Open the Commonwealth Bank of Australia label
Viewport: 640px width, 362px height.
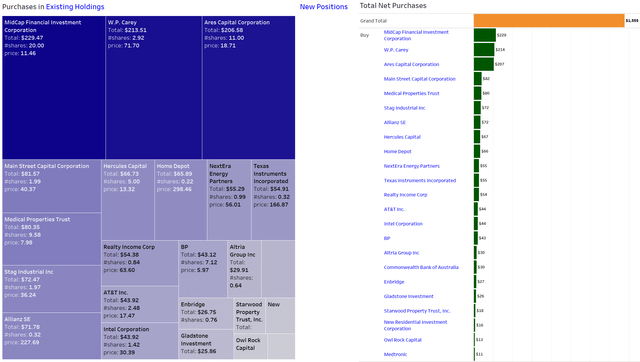click(421, 267)
